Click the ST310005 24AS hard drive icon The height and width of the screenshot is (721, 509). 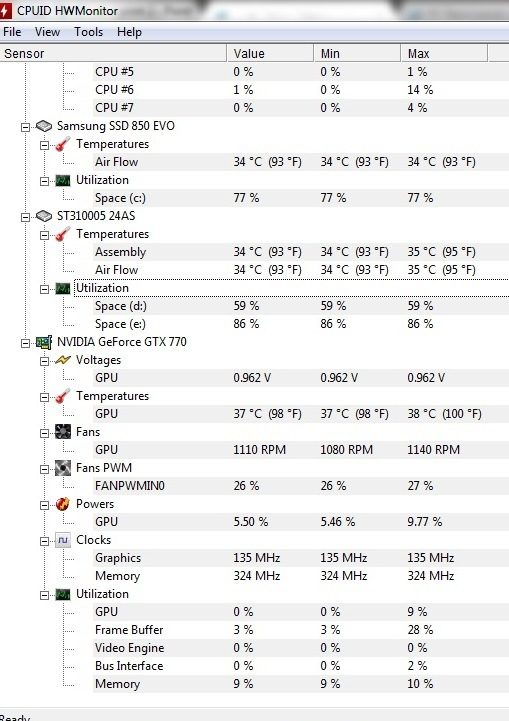coord(44,216)
